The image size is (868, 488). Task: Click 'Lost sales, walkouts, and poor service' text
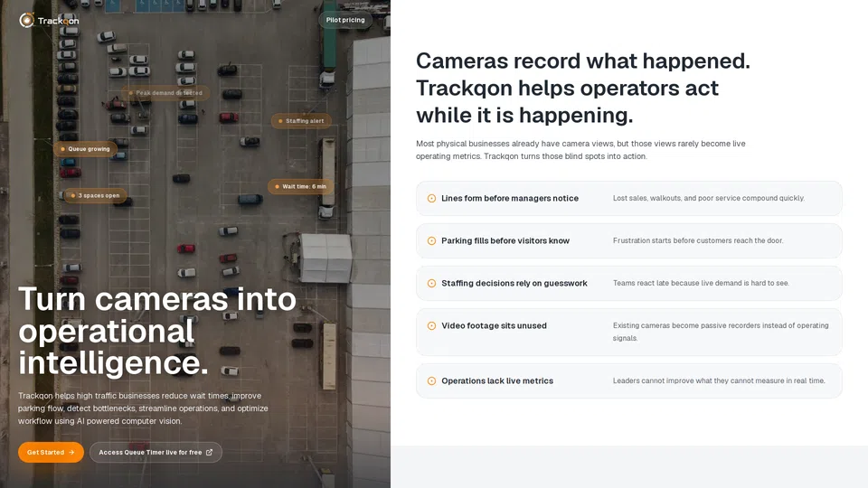coord(709,198)
